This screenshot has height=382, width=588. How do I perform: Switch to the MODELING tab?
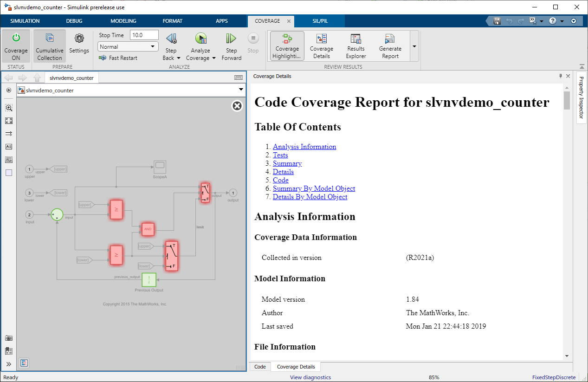pos(123,21)
